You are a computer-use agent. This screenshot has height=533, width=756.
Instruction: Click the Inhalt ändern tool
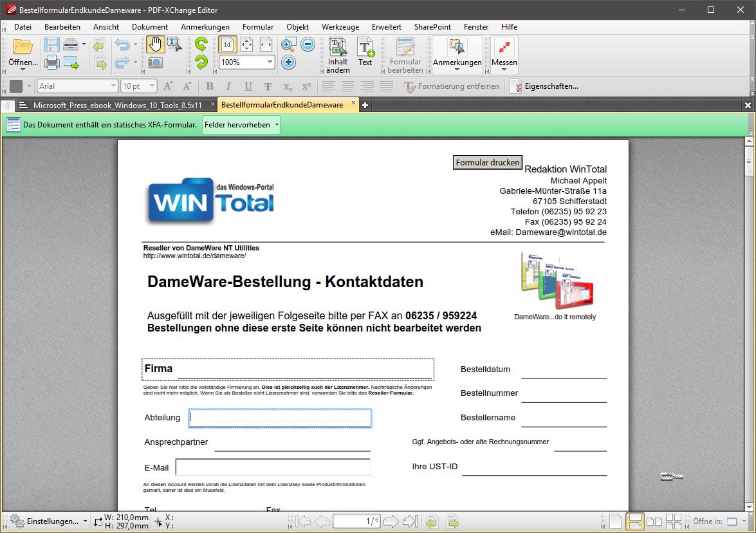tap(338, 55)
